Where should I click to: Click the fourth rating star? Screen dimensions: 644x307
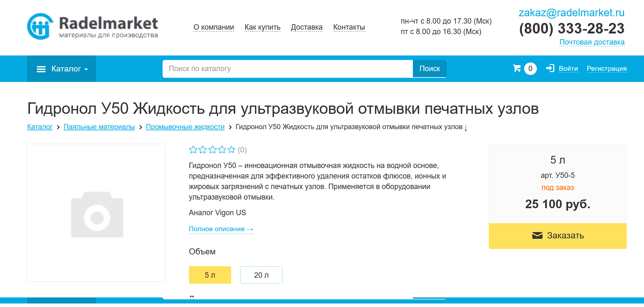(222, 150)
